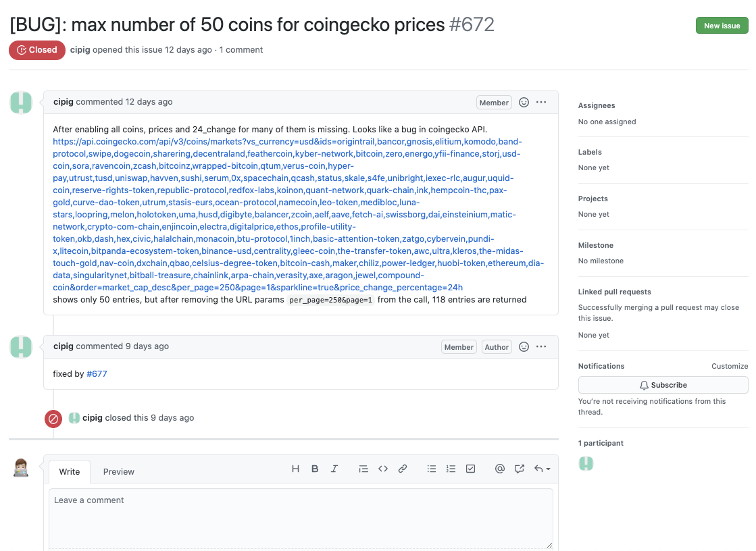Click cipig avatar beside first comment
The image size is (756, 551).
21,102
